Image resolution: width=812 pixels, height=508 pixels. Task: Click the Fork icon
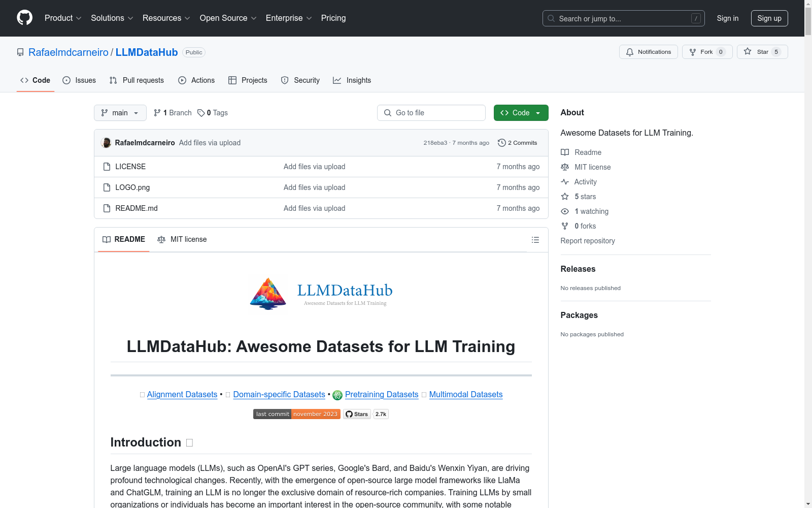[693, 52]
